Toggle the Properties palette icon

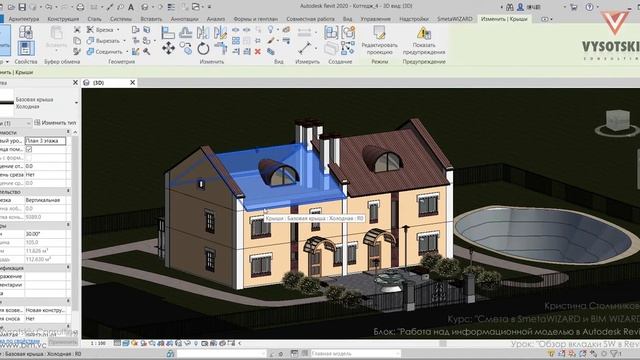pos(26,48)
